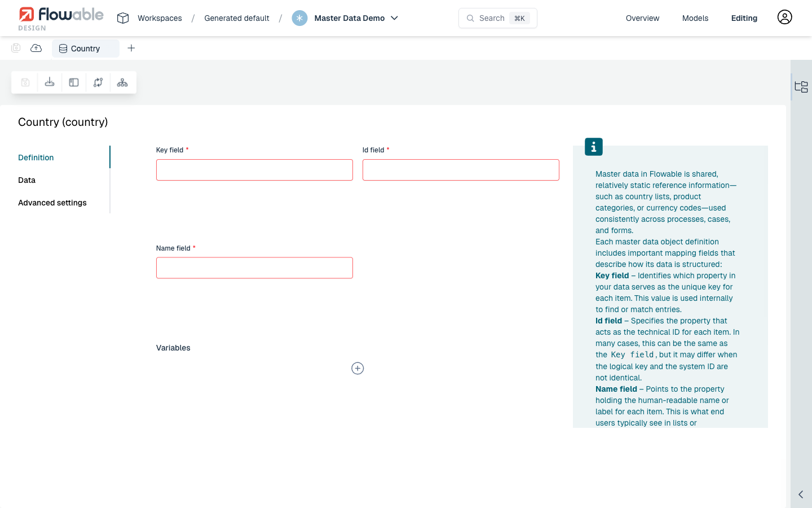This screenshot has width=812, height=508.
Task: Select the sync arrows toolbar icon
Action: 98,82
